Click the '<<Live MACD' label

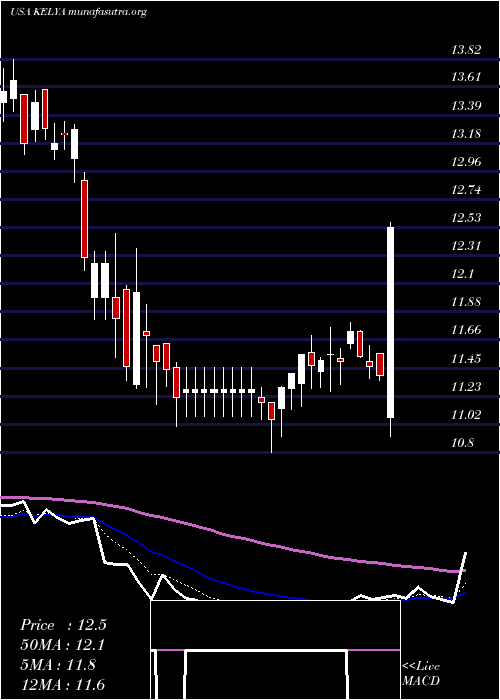click(x=421, y=674)
